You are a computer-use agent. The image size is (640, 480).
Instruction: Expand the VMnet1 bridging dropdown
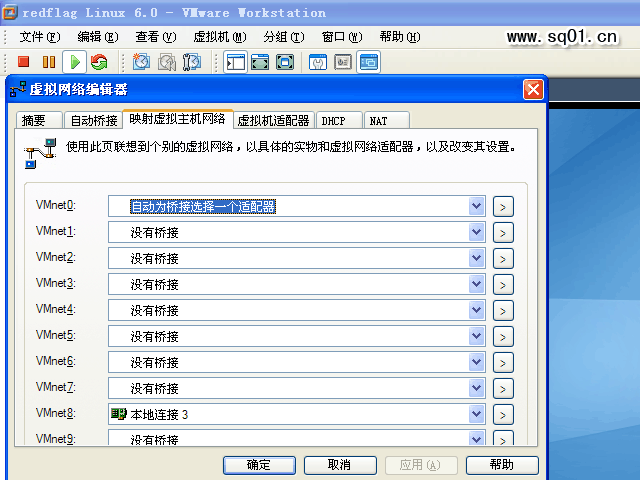coord(476,232)
